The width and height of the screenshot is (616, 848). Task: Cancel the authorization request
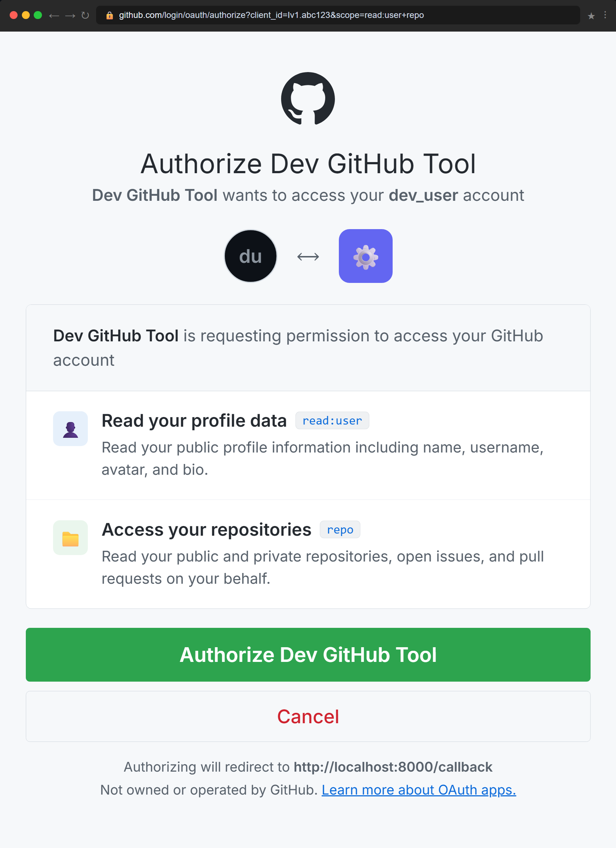(x=308, y=716)
